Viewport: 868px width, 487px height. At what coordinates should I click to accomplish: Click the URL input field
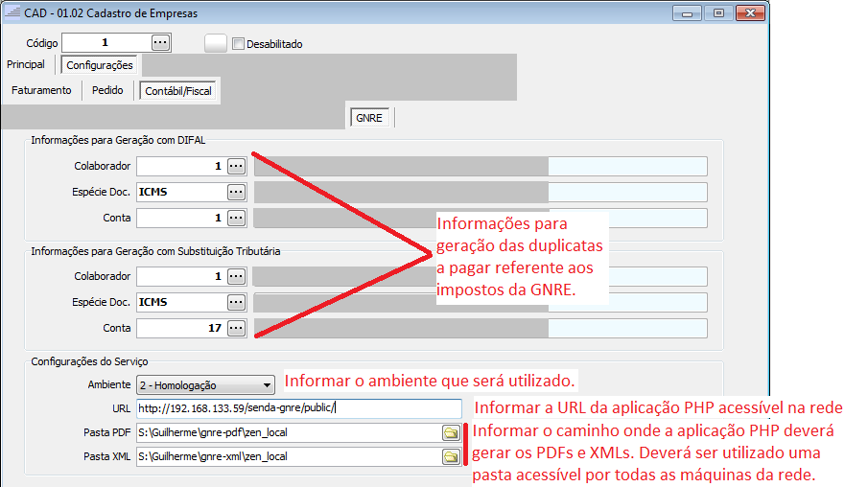tap(299, 408)
